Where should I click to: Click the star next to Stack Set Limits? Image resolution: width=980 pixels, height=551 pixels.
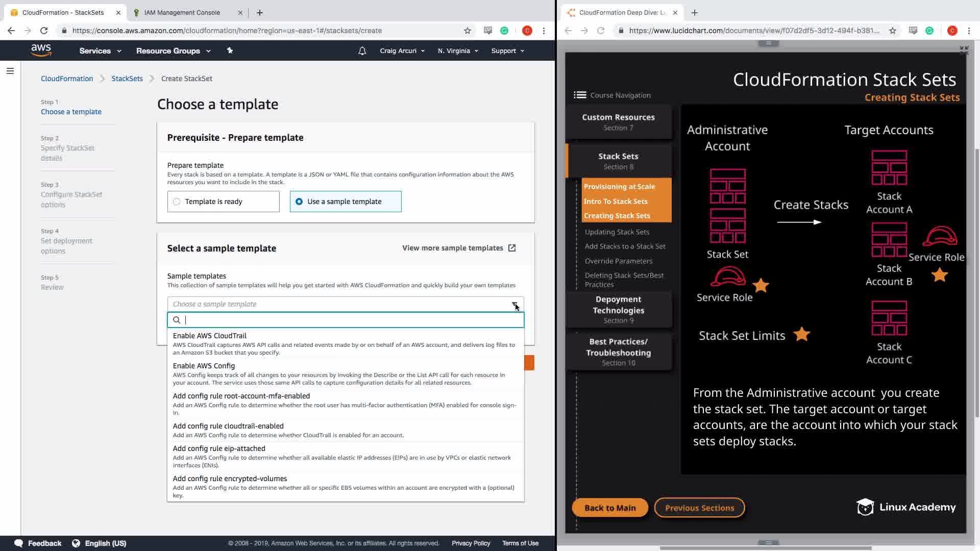click(801, 335)
